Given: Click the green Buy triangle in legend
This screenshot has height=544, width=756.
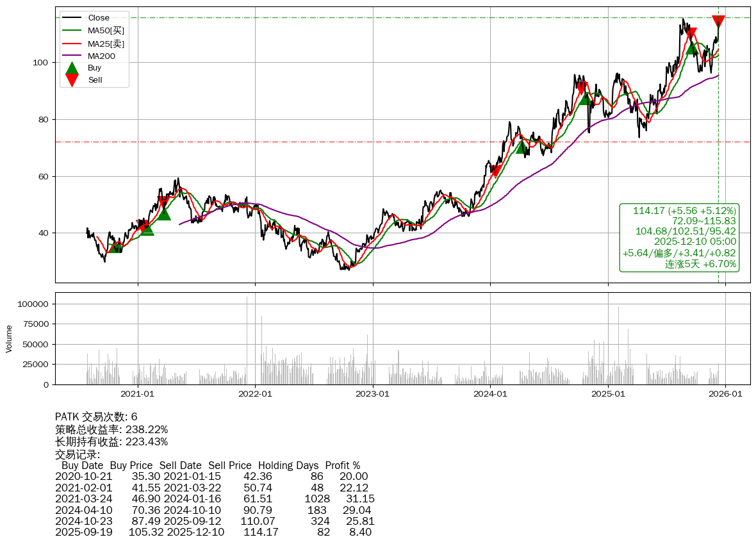Looking at the screenshot, I should point(72,68).
